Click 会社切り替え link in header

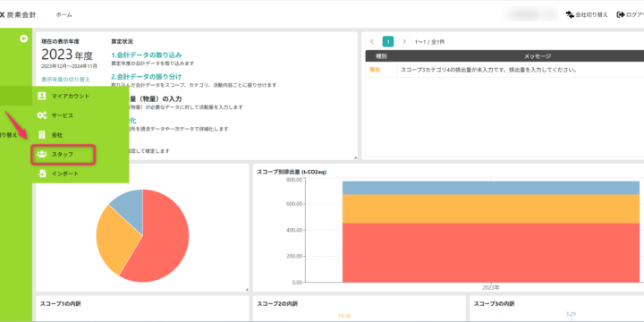click(591, 15)
